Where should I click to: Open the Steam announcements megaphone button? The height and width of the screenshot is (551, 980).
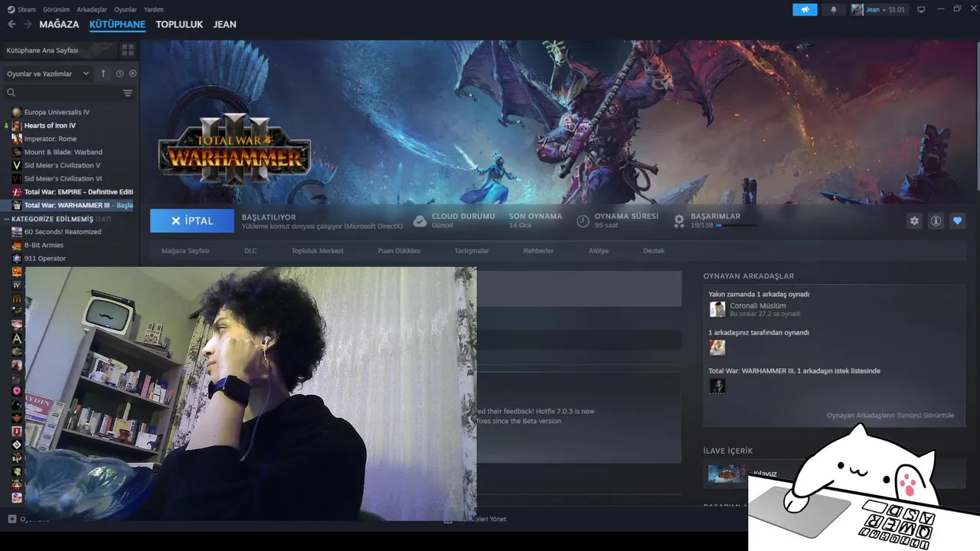click(805, 9)
